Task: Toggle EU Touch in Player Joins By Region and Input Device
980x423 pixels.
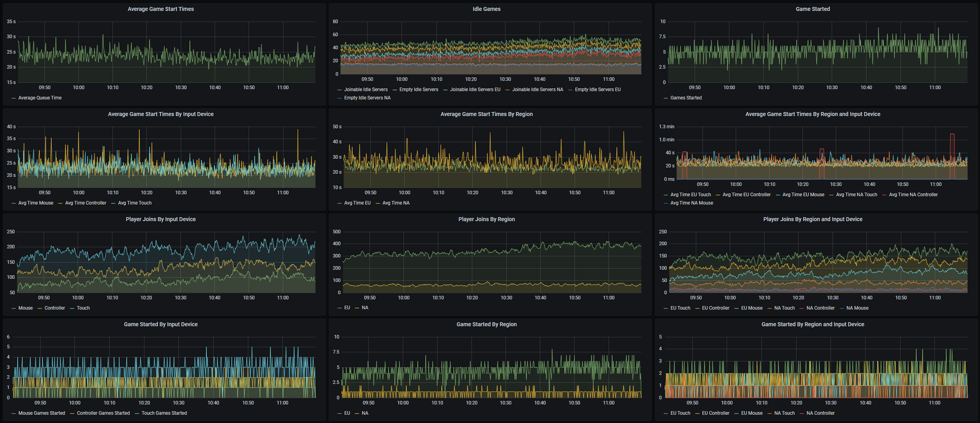Action: click(x=680, y=308)
